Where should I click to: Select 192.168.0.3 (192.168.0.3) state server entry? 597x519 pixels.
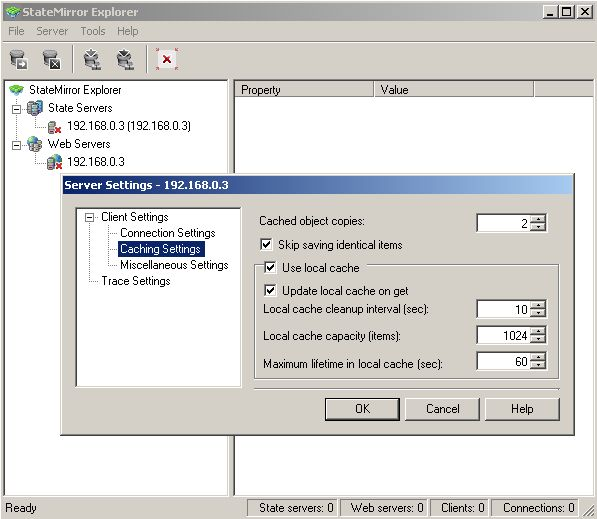click(129, 126)
